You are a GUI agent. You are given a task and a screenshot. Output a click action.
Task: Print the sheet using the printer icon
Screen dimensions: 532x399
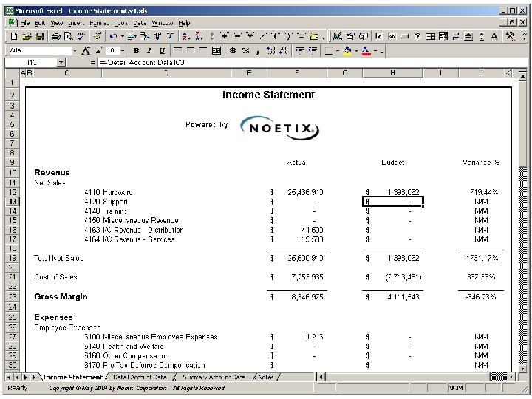click(x=56, y=36)
